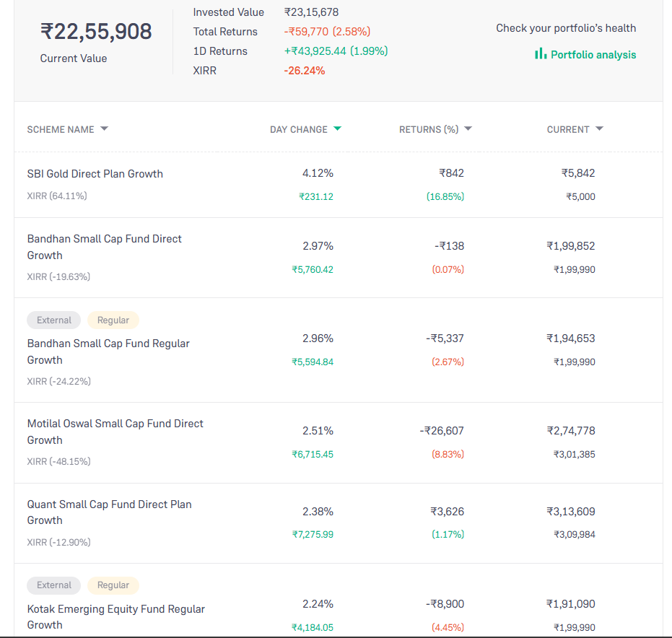Click current value ₹1,91,090
This screenshot has width=672, height=638.
pos(571,604)
